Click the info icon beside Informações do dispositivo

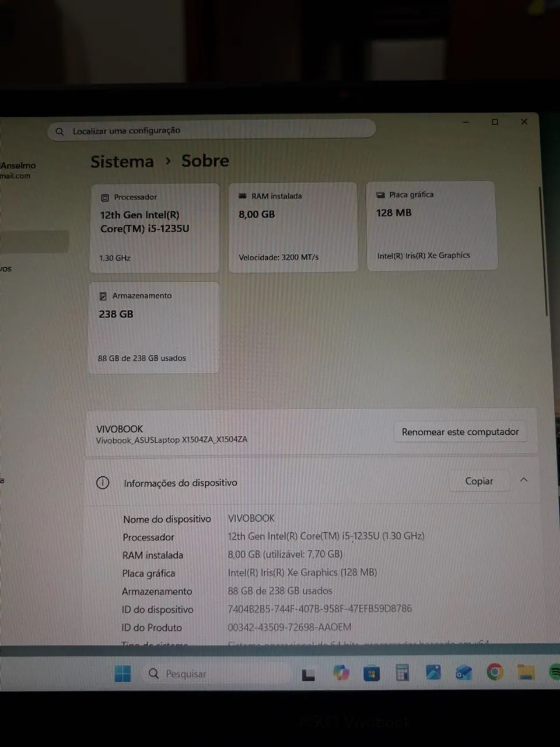pos(103,483)
